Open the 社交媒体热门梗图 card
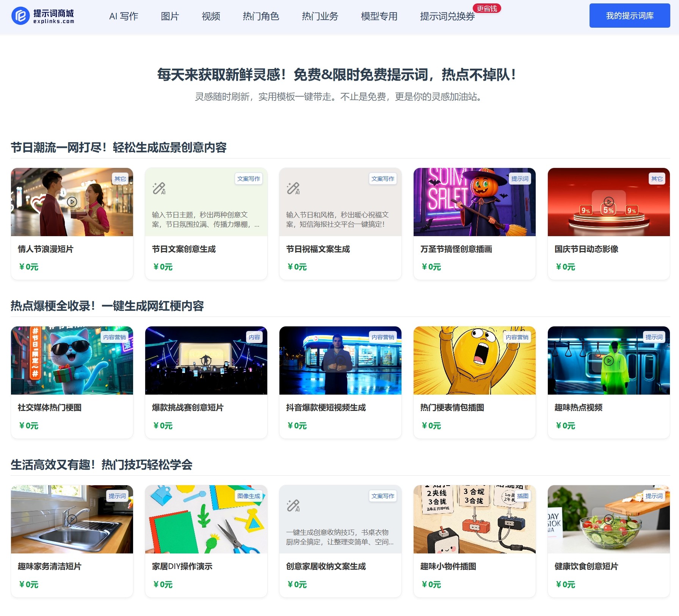 72,383
